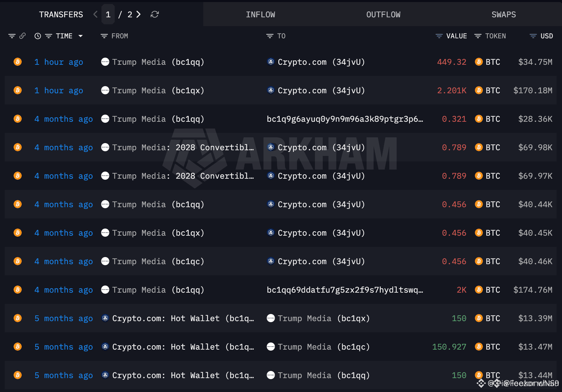Click BTC token icon on $34.75M row
Image resolution: width=562 pixels, height=392 pixels.
click(479, 62)
